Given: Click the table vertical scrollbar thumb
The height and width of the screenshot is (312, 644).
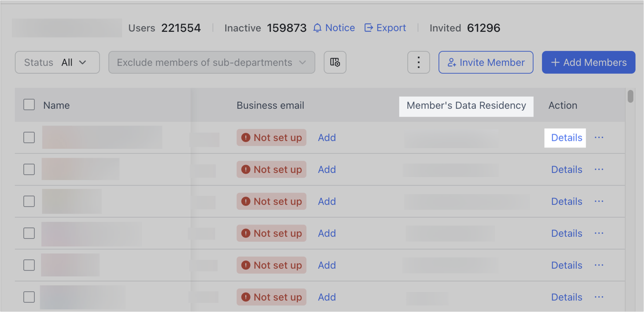Looking at the screenshot, I should click(x=630, y=96).
